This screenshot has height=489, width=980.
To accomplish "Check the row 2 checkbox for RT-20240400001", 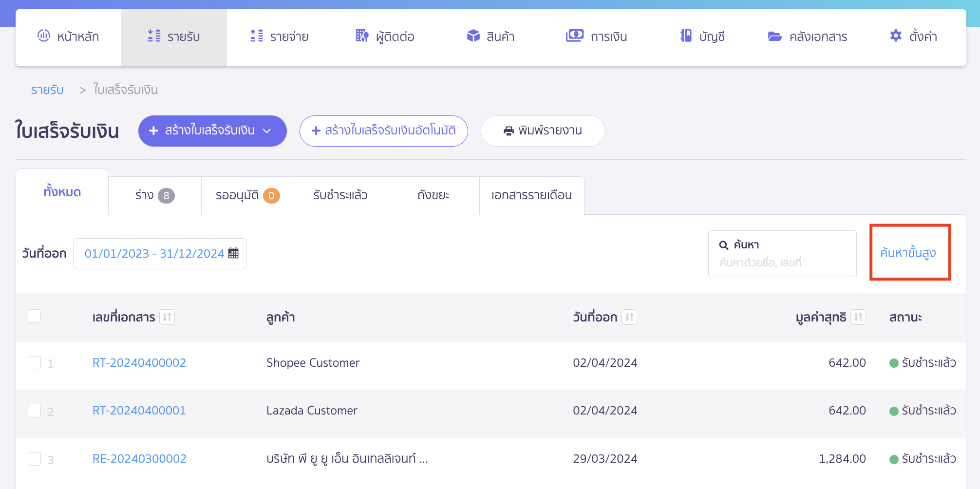I will click(35, 411).
